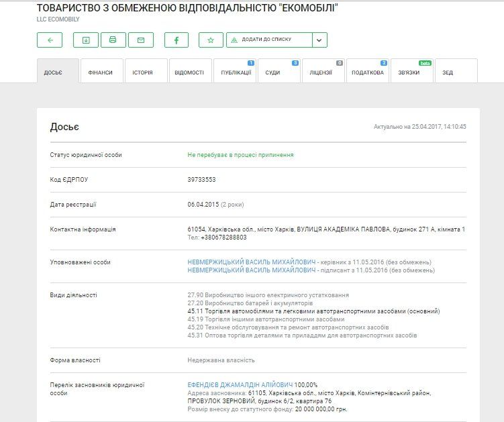The image size is (504, 422).
Task: Click the email envelope icon button
Action: (x=141, y=40)
